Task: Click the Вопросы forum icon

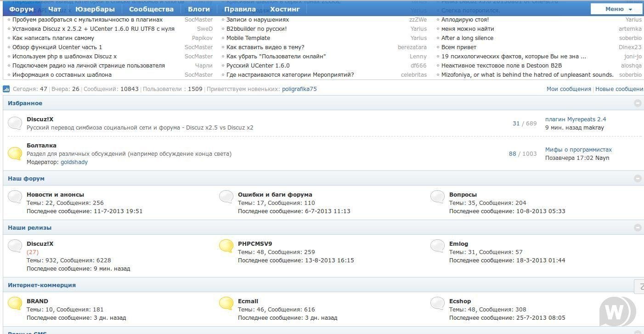Action: point(437,197)
